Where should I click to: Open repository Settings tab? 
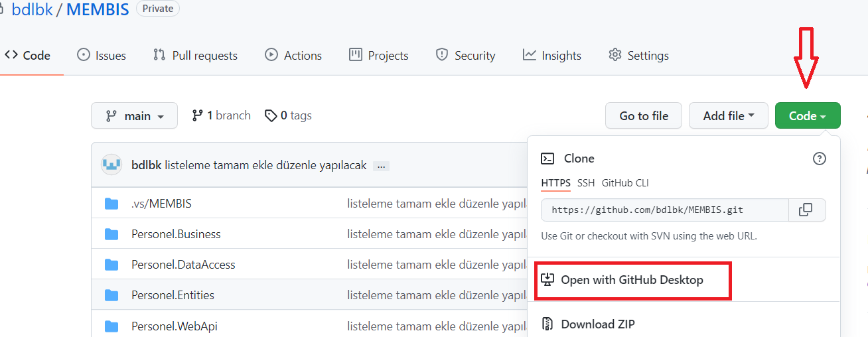638,56
